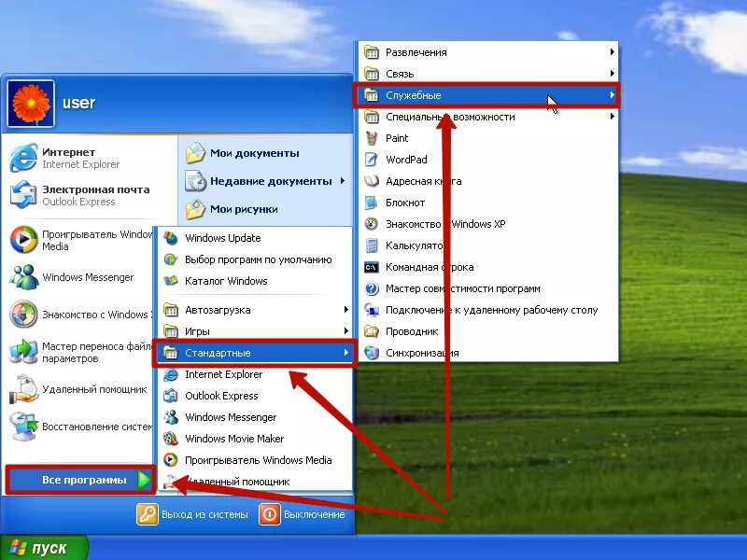
Task: Expand Развлечения submenu
Action: [x=488, y=52]
